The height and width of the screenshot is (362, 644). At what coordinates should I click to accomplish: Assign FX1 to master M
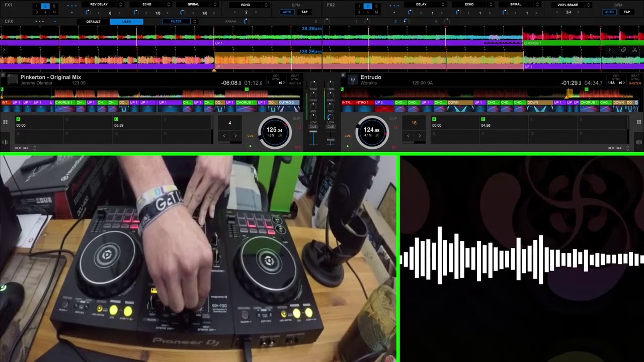tap(54, 12)
